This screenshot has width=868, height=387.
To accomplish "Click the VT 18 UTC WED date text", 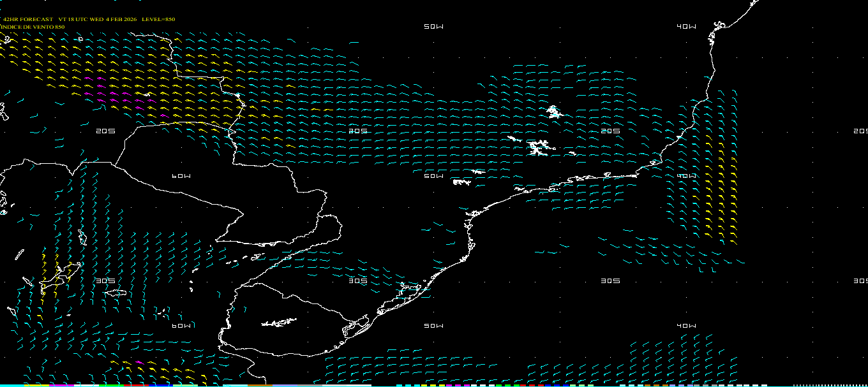I will 96,19.
